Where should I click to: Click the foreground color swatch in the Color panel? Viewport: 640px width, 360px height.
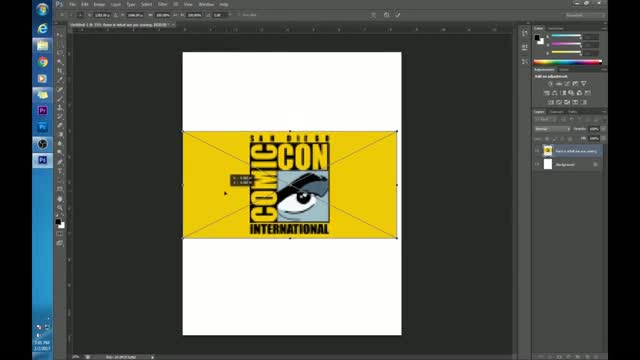537,38
